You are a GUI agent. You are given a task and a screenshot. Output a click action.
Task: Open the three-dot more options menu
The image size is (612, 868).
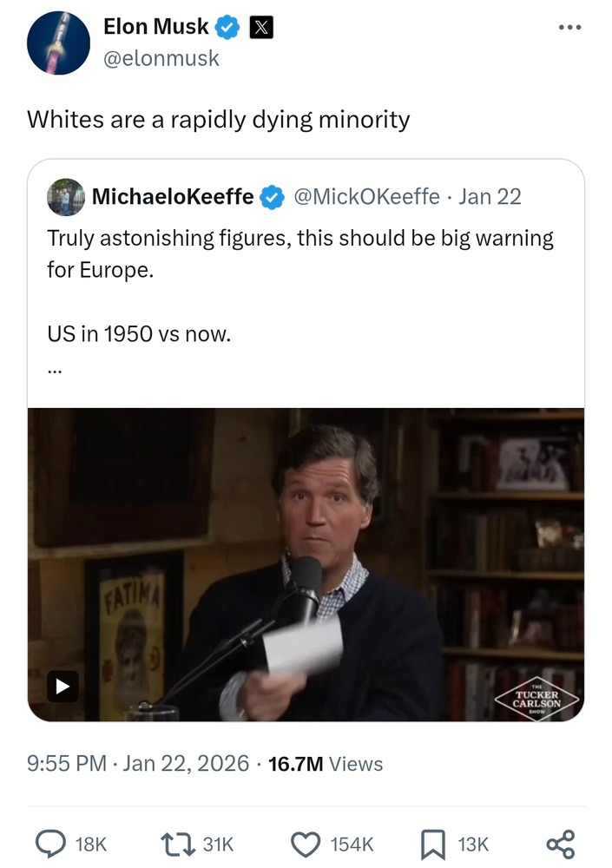[x=569, y=27]
